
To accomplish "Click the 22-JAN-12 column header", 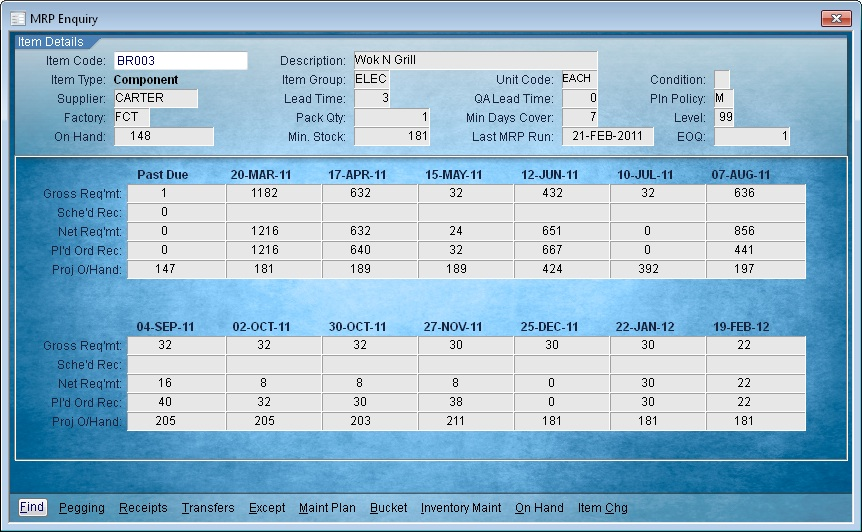I will (645, 326).
